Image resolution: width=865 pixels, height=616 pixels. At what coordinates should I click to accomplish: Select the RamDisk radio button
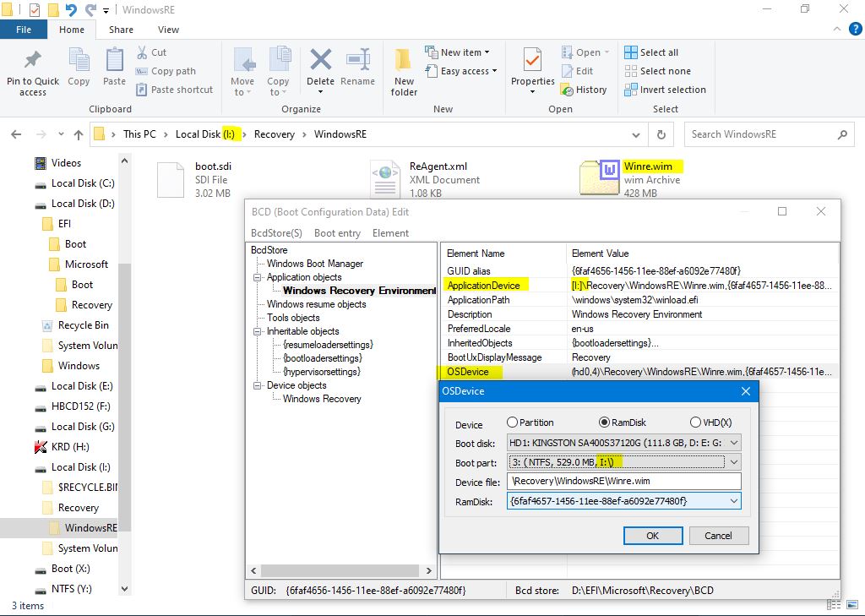coord(604,422)
